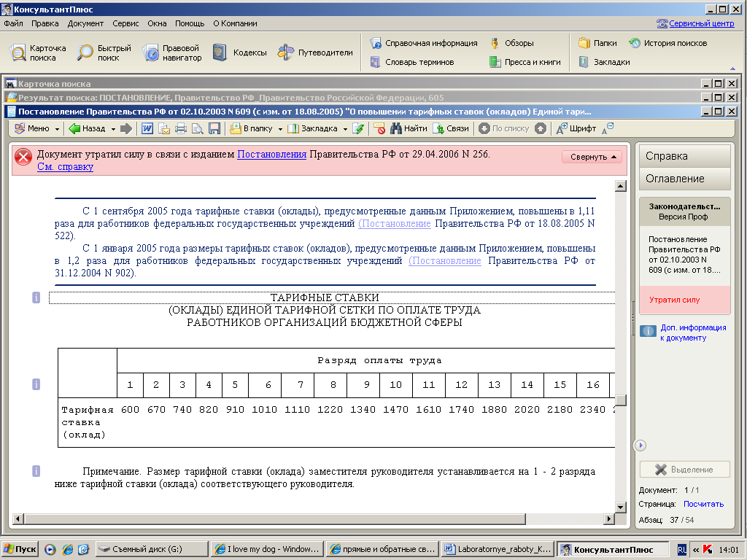The width and height of the screenshot is (747, 560).
Task: Click the next-in-list up arrow icon
Action: tap(541, 128)
